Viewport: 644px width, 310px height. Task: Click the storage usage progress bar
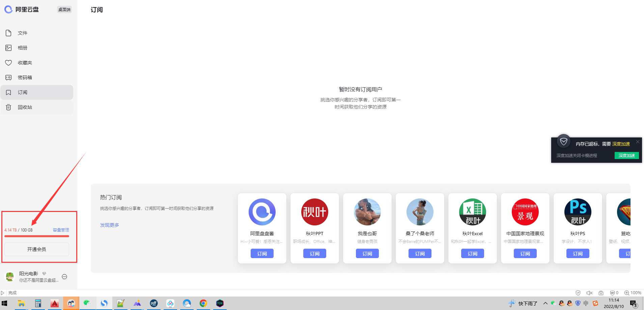click(x=37, y=236)
